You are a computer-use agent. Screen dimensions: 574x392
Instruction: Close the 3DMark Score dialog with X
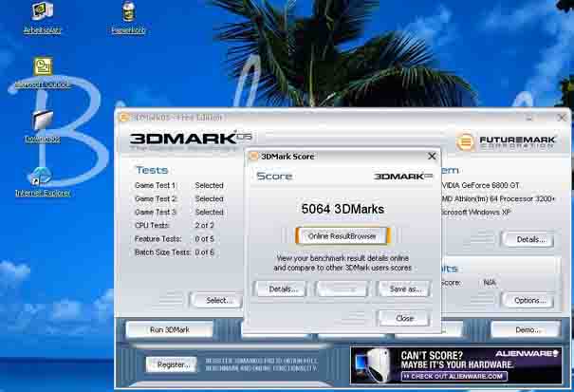[432, 156]
